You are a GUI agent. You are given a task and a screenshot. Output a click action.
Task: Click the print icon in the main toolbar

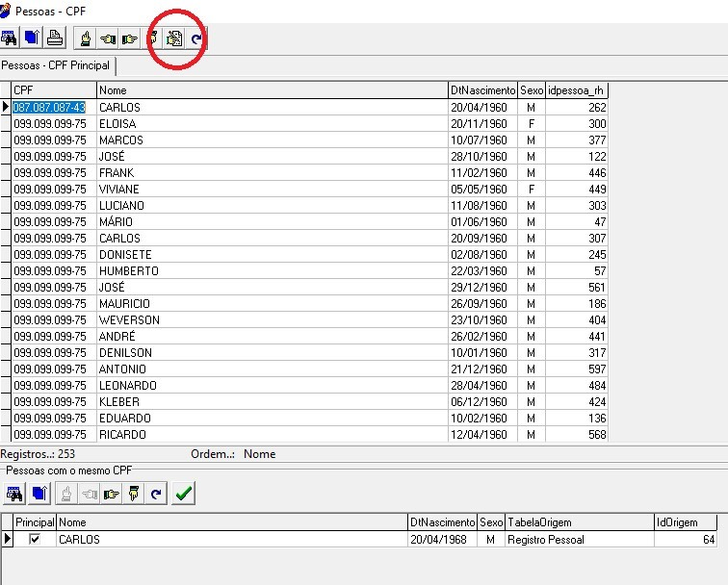[x=55, y=39]
